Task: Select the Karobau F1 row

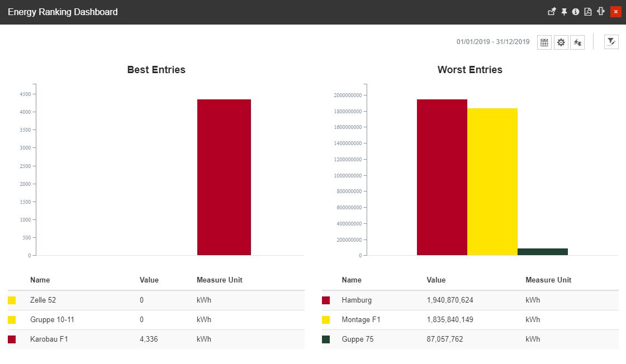Action: (50, 339)
